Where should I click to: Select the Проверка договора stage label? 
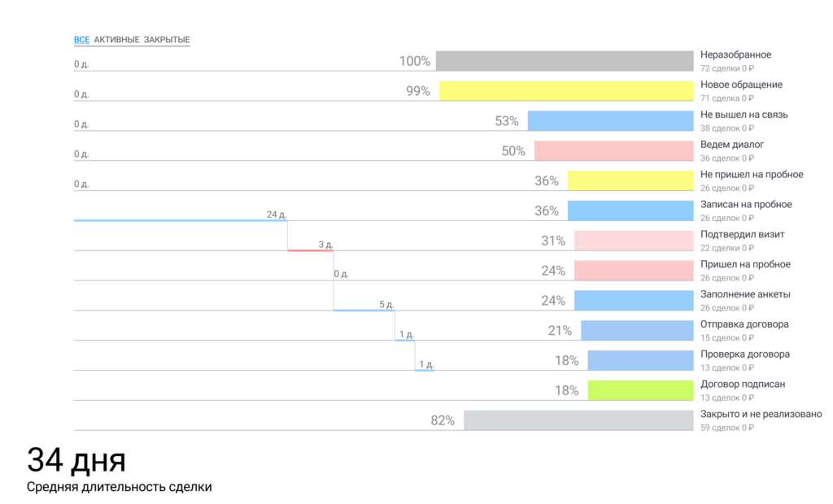[745, 354]
